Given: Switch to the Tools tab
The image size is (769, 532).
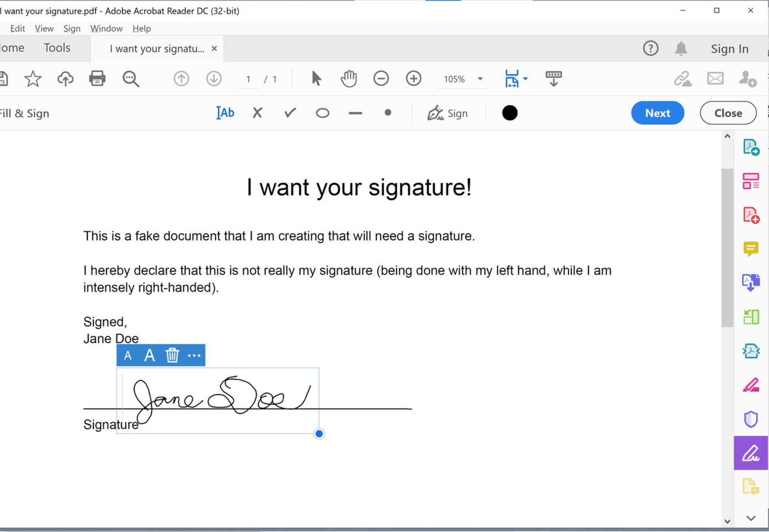Looking at the screenshot, I should (x=57, y=48).
